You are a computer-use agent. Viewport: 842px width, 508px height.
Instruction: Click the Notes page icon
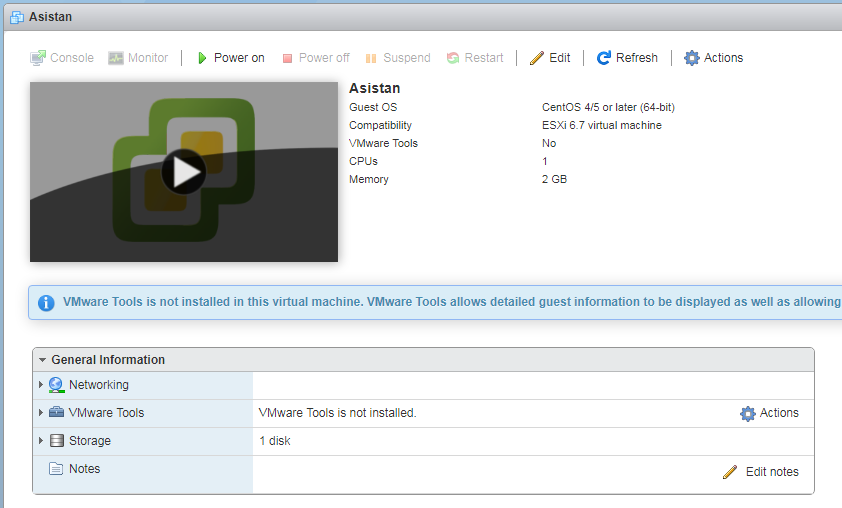pyautogui.click(x=56, y=469)
